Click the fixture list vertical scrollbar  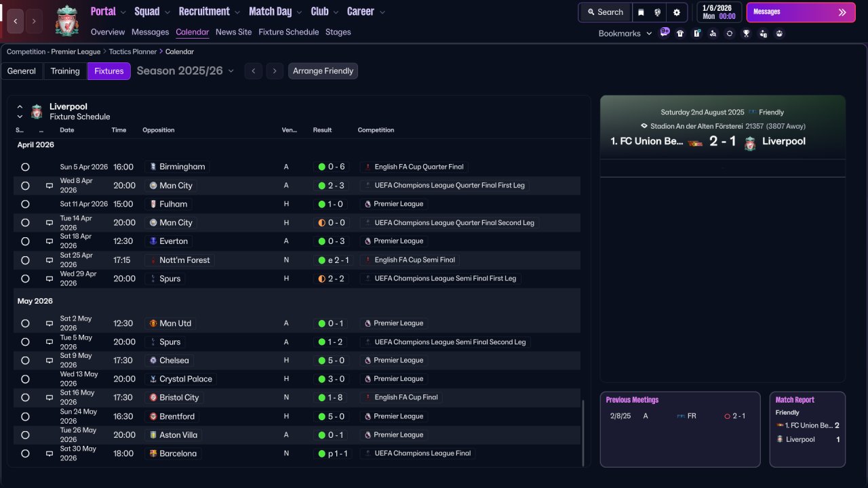pos(583,433)
